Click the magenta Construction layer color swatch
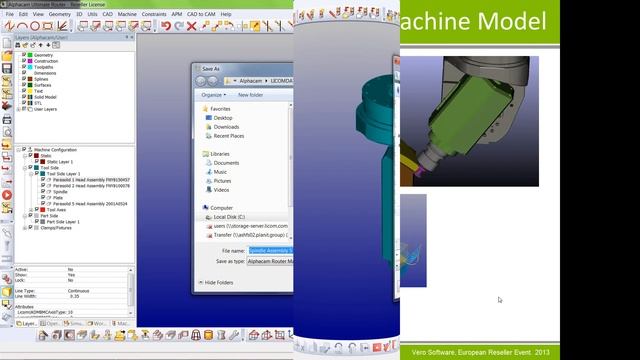Viewport: 640px width, 360px height. pyautogui.click(x=30, y=61)
